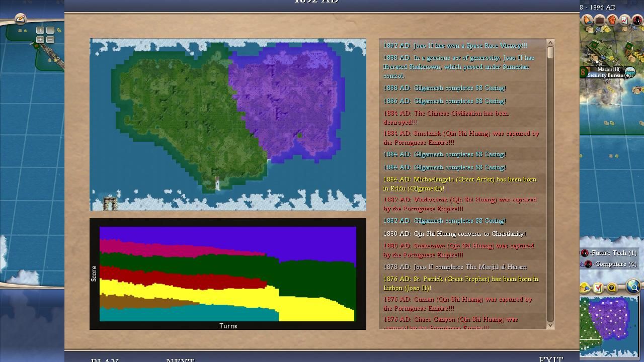The width and height of the screenshot is (644, 362).
Task: Open the finance advisor briefcase icon
Action: point(599,20)
